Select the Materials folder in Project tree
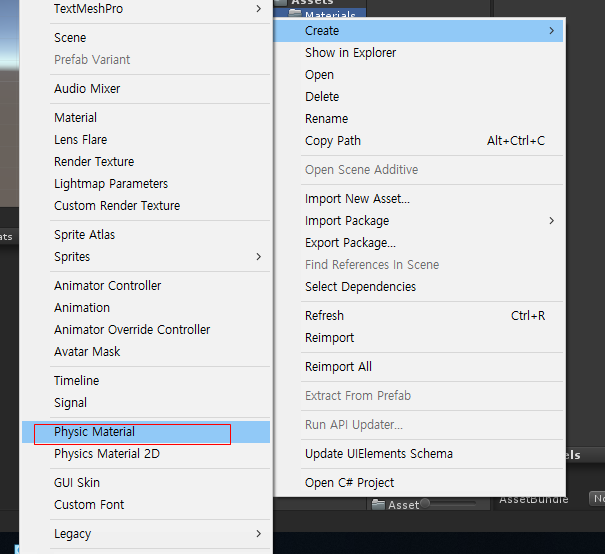Screen dimensions: 605x554 coord(322,14)
